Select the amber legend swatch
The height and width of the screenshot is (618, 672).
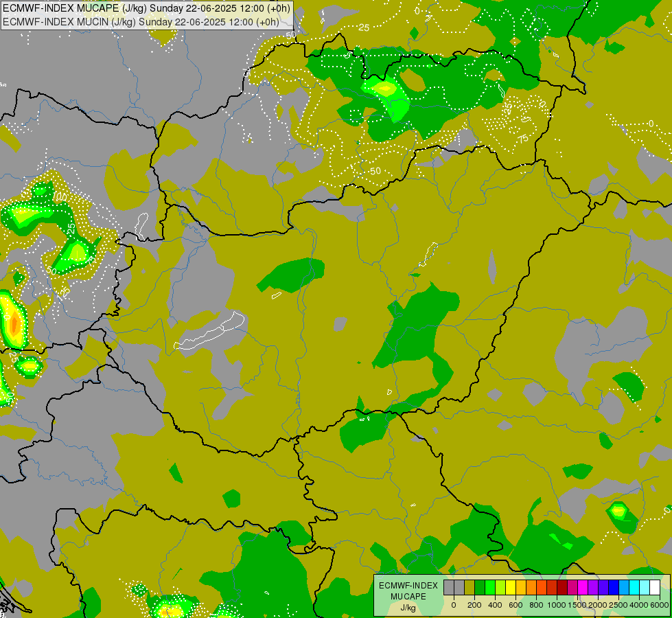tap(522, 587)
